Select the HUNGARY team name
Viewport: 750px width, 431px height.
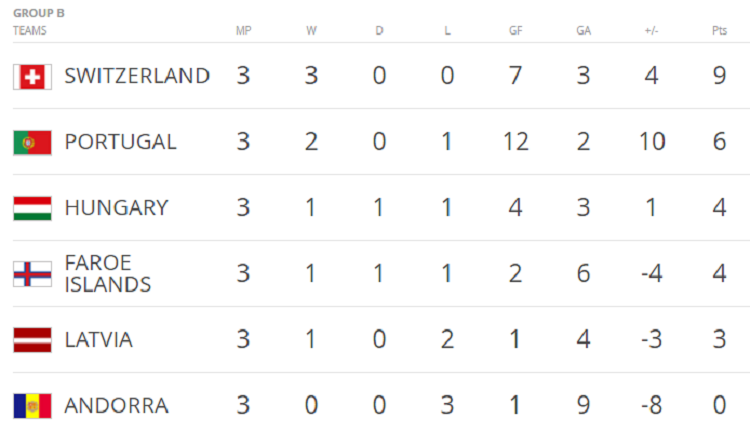coord(117,208)
